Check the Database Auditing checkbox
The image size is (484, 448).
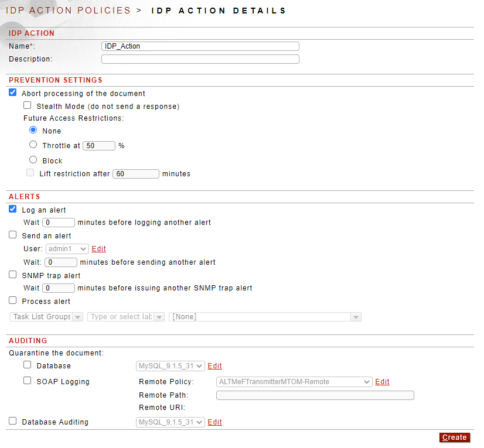13,421
